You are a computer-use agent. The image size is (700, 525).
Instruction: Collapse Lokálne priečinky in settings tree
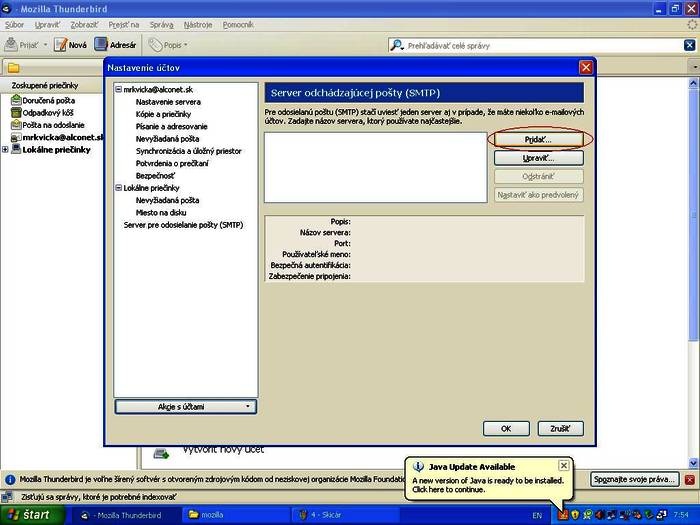pyautogui.click(x=119, y=188)
